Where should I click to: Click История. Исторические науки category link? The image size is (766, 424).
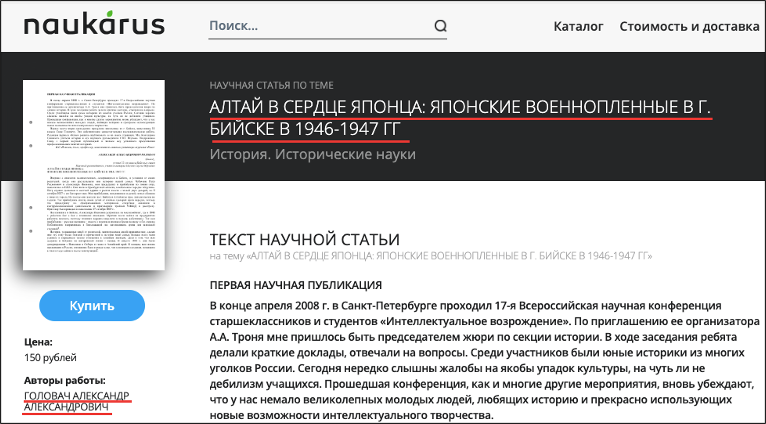click(x=313, y=154)
